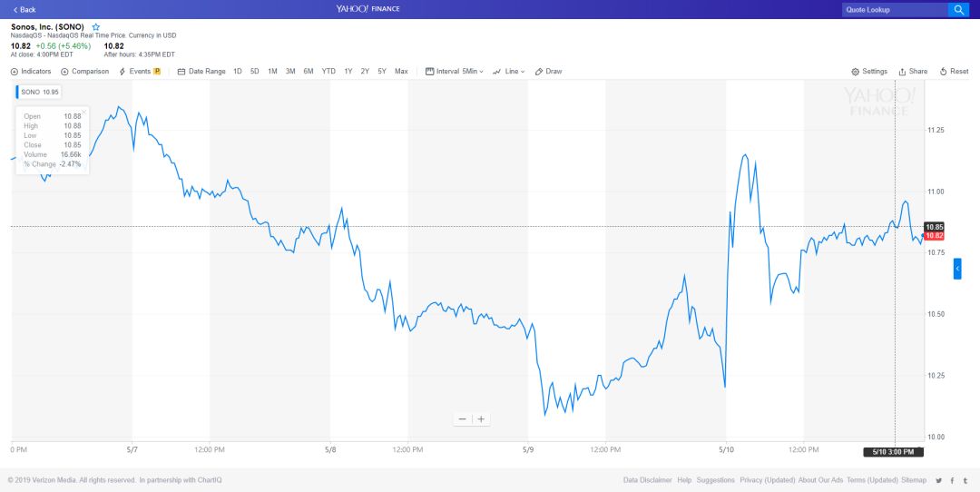Image resolution: width=980 pixels, height=492 pixels.
Task: Select the YTD date range
Action: point(328,72)
